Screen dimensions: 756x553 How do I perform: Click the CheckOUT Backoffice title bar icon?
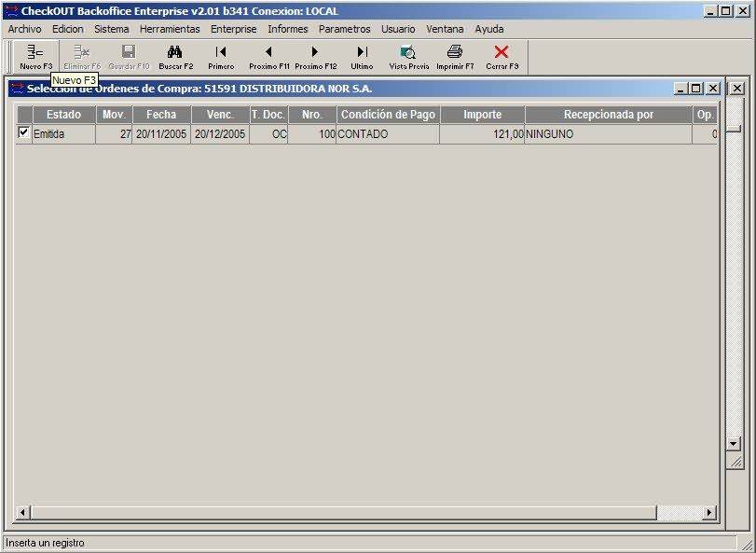pyautogui.click(x=11, y=11)
